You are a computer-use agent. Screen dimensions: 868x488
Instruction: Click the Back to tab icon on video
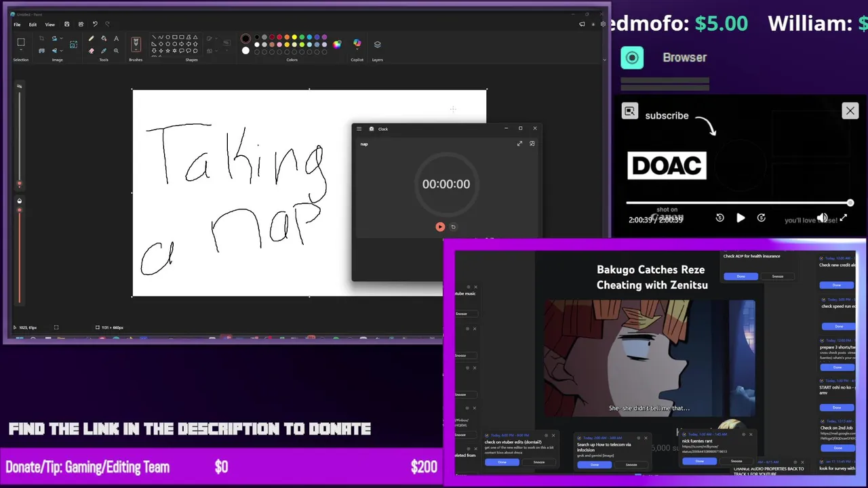coord(630,112)
